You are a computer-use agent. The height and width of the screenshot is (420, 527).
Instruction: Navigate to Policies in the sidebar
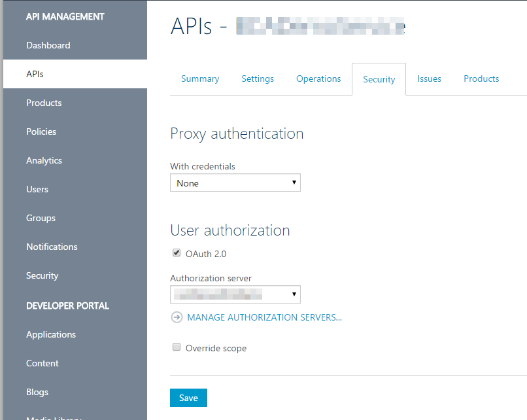pos(41,131)
